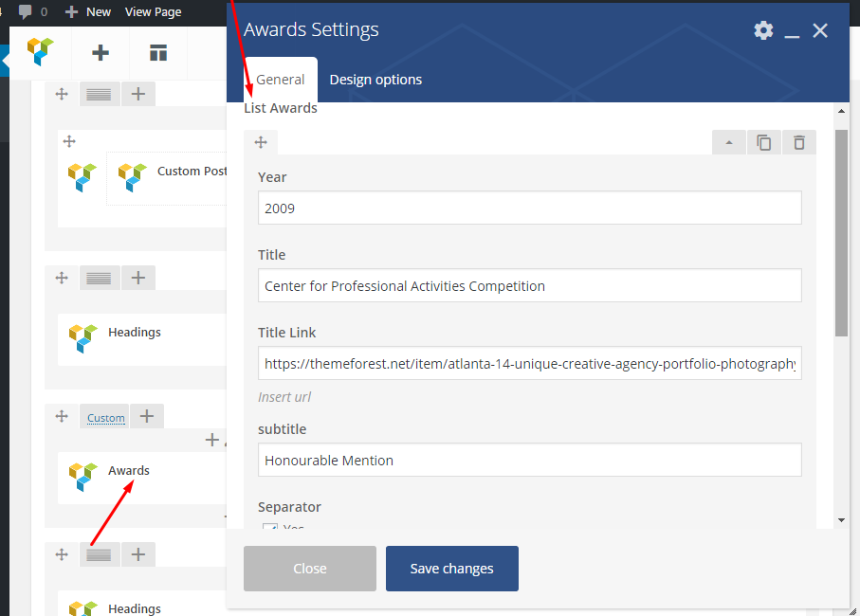Click the move handle of the Custom row

(x=62, y=416)
